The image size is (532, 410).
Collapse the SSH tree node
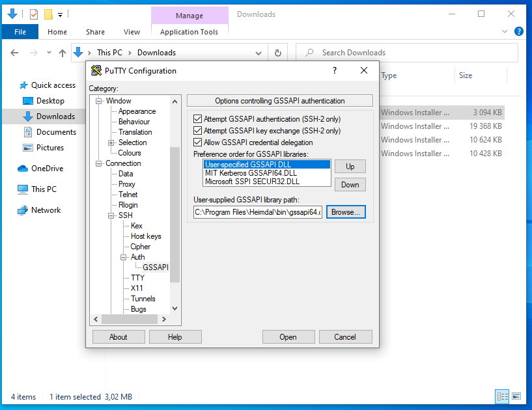click(x=111, y=215)
